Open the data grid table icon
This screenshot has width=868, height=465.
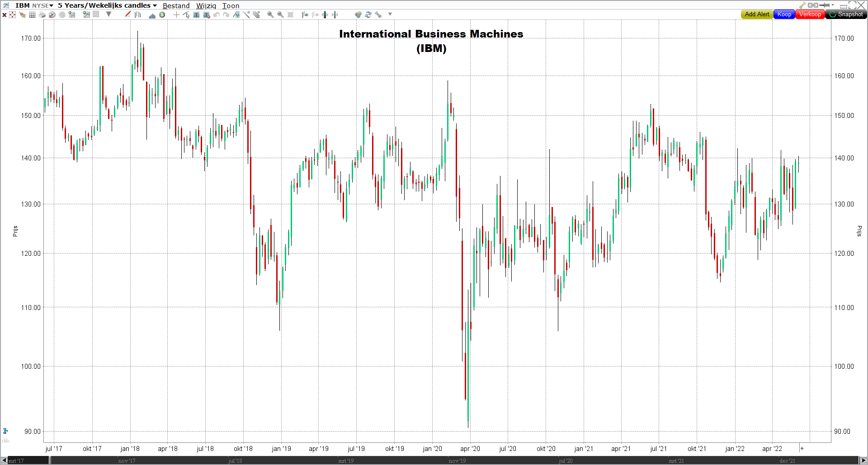[x=32, y=15]
